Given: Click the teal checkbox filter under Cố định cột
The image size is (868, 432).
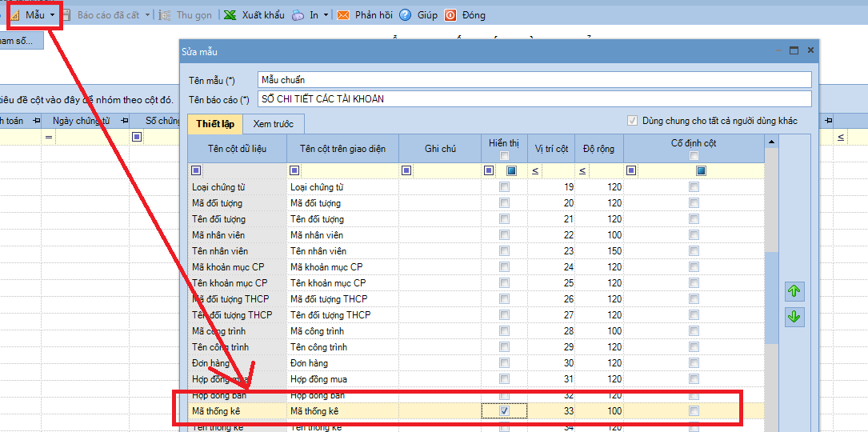Looking at the screenshot, I should [x=702, y=170].
